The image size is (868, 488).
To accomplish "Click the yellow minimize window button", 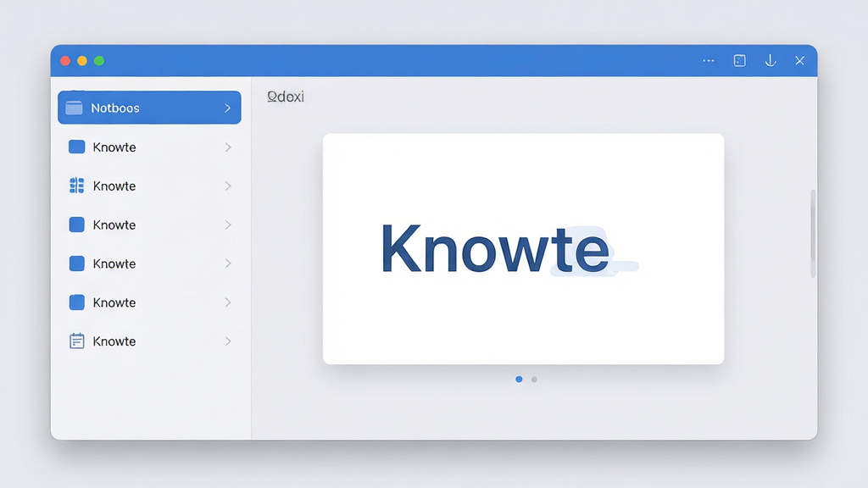I will (x=82, y=61).
